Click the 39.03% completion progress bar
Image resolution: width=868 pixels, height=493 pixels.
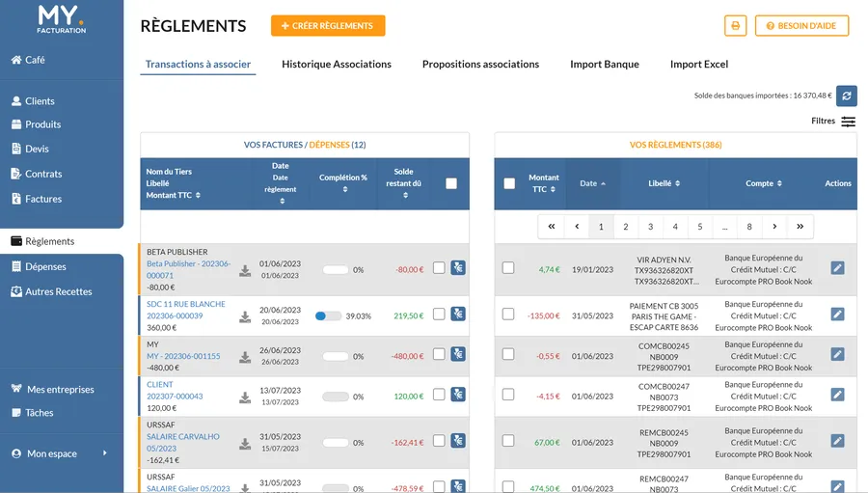point(328,315)
